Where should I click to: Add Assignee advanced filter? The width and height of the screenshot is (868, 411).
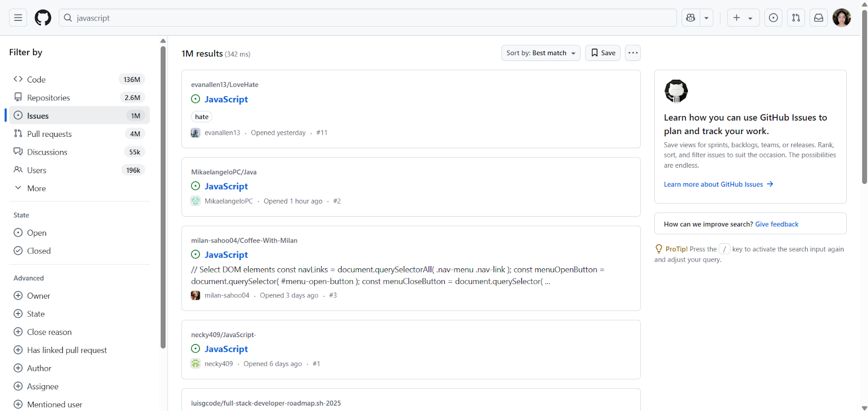click(79, 387)
